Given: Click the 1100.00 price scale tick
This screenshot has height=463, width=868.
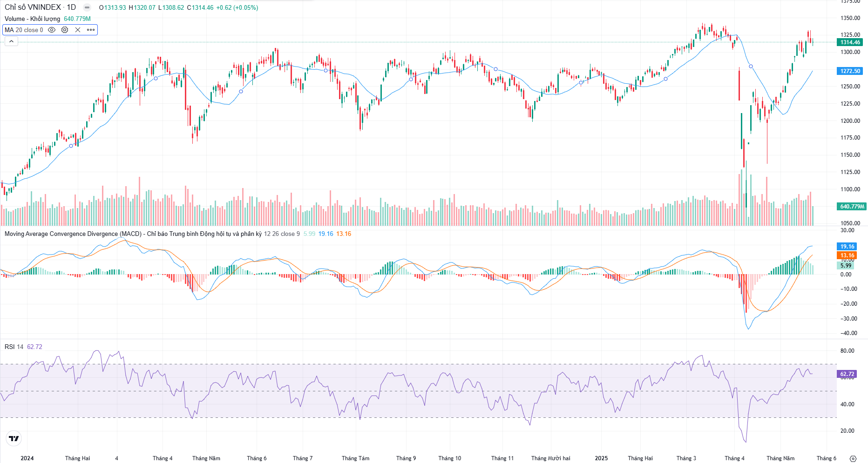Looking at the screenshot, I should tap(850, 189).
